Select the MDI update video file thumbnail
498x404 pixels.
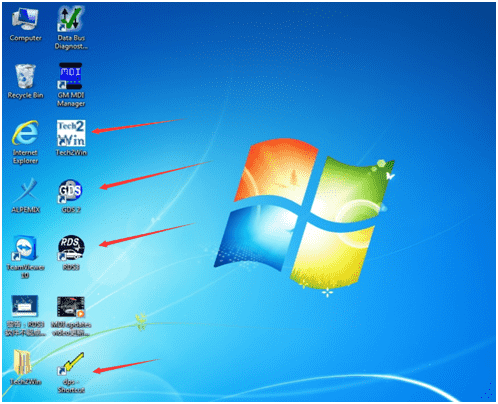click(71, 306)
